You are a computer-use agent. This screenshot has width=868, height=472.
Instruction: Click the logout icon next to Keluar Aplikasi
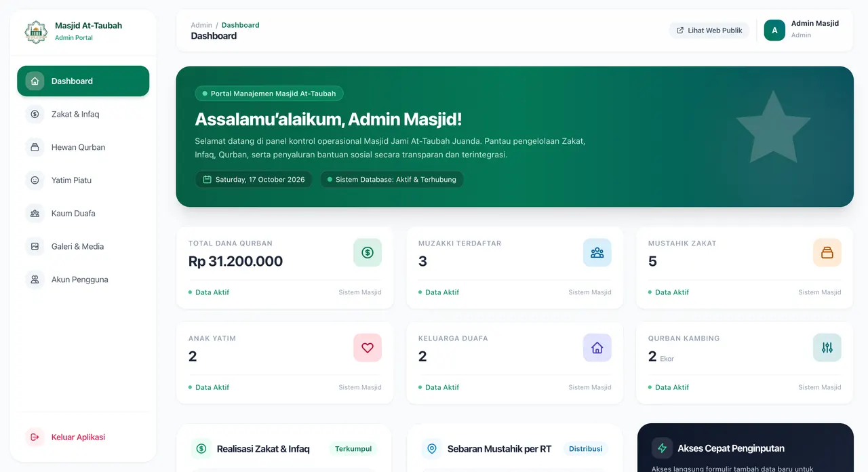point(35,437)
